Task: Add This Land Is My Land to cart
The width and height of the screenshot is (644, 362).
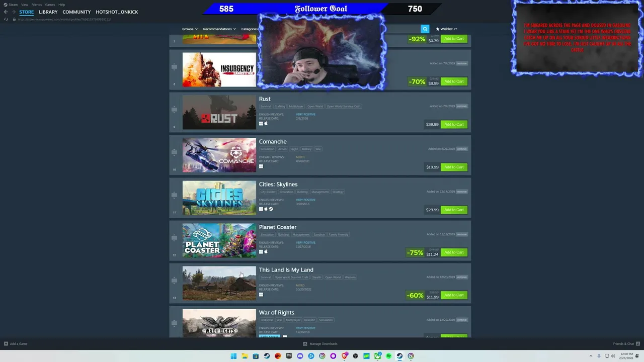Action: click(454, 295)
